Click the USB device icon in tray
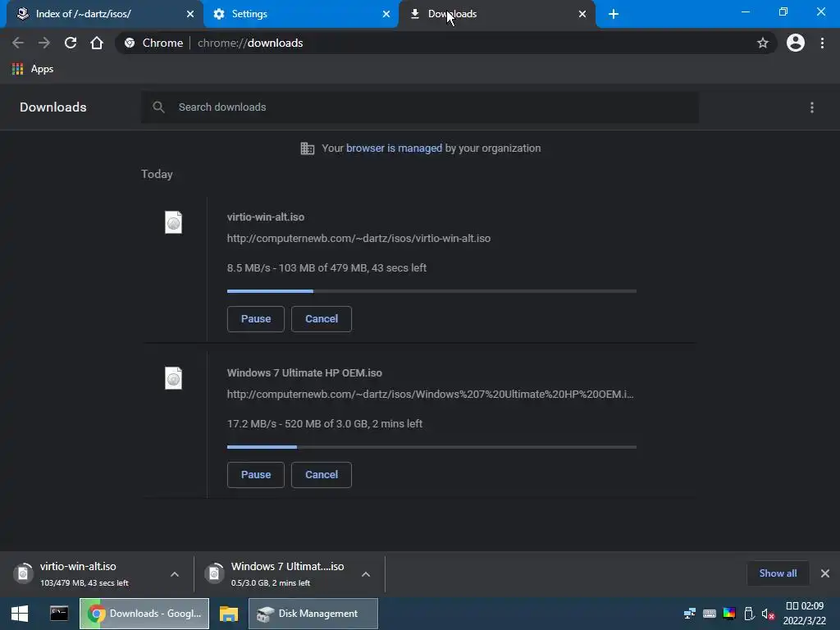 click(x=749, y=614)
